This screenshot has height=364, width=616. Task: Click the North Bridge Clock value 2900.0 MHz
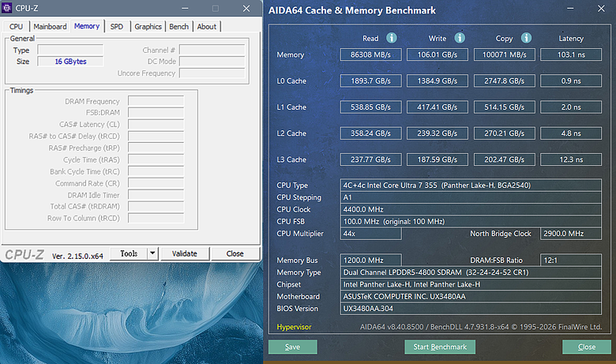(x=571, y=234)
